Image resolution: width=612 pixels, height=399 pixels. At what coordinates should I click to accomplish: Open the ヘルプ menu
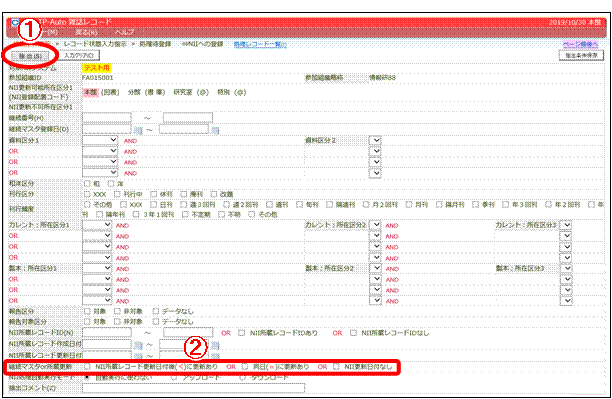point(125,32)
